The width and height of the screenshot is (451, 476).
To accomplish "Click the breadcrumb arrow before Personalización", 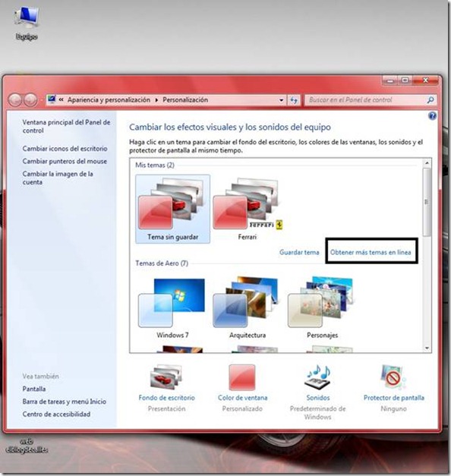I will (156, 100).
